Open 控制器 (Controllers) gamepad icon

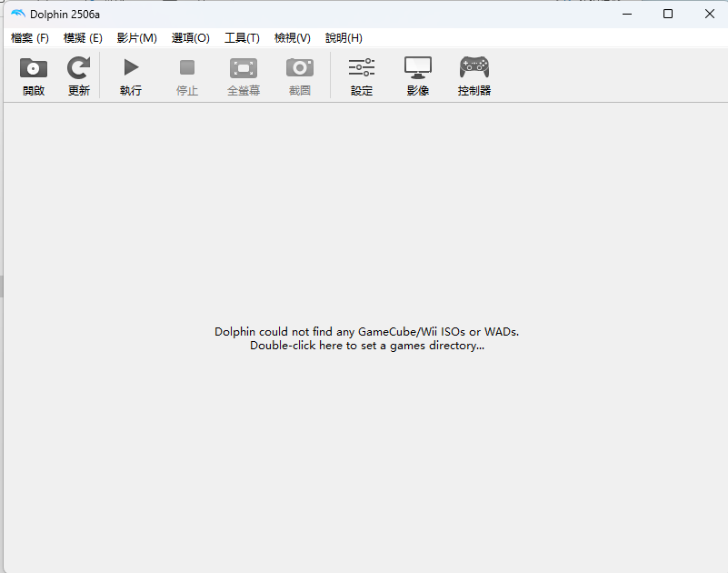474,68
